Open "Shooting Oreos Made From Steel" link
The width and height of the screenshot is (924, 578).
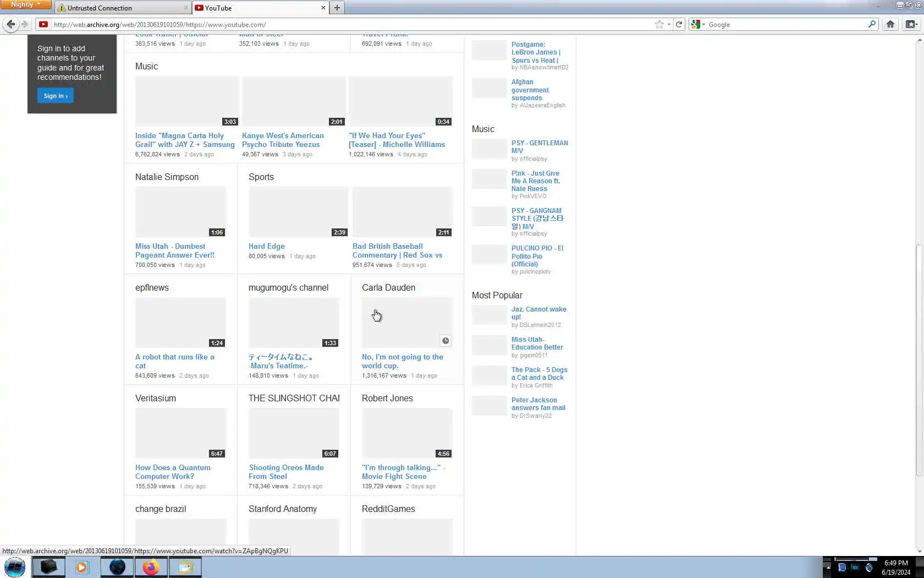[286, 472]
